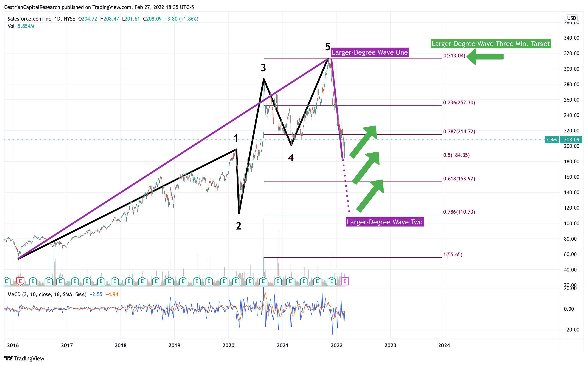
Task: Click the 1(55.65) Fibonacci level label
Action: point(453,254)
